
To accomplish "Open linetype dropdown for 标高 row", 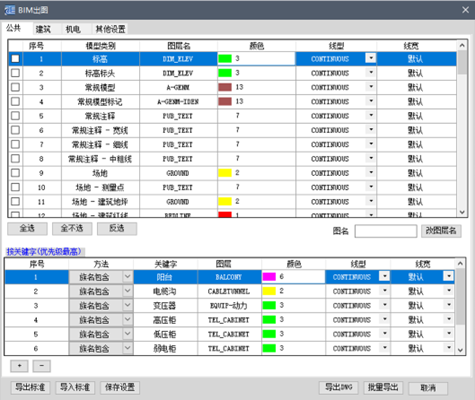I will pos(371,58).
